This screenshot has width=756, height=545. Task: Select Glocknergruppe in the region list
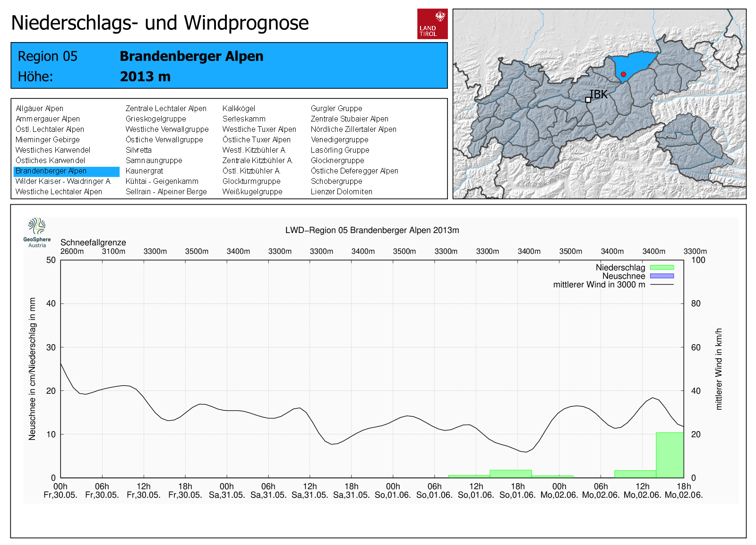(337, 161)
